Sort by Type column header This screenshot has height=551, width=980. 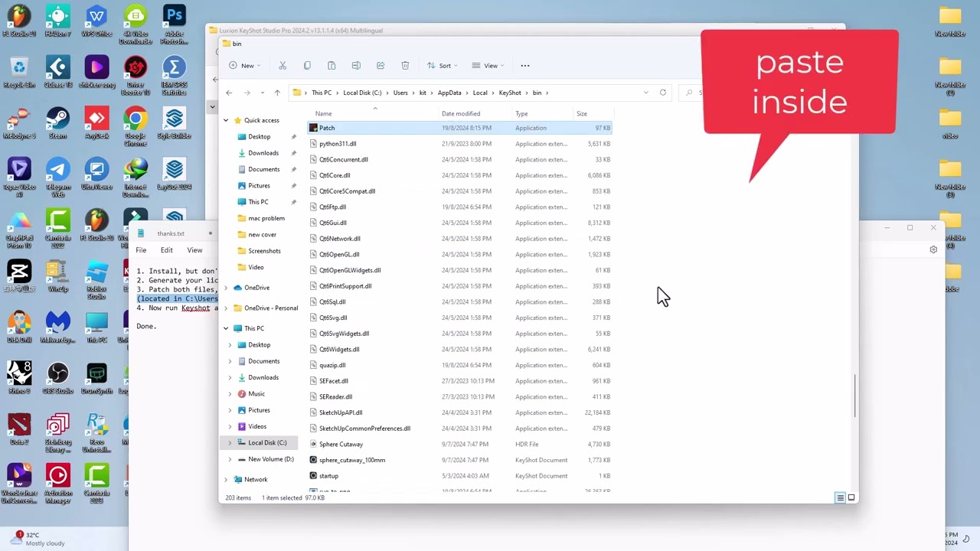(x=521, y=114)
